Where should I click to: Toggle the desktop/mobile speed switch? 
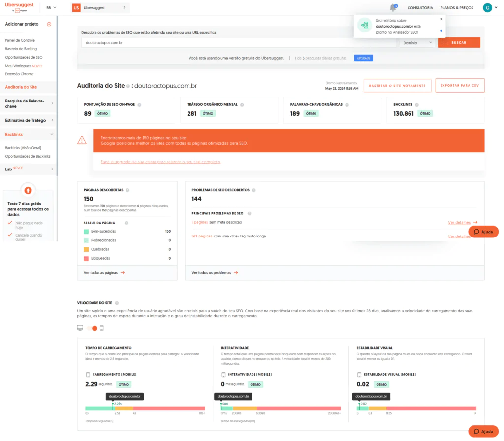pyautogui.click(x=92, y=328)
